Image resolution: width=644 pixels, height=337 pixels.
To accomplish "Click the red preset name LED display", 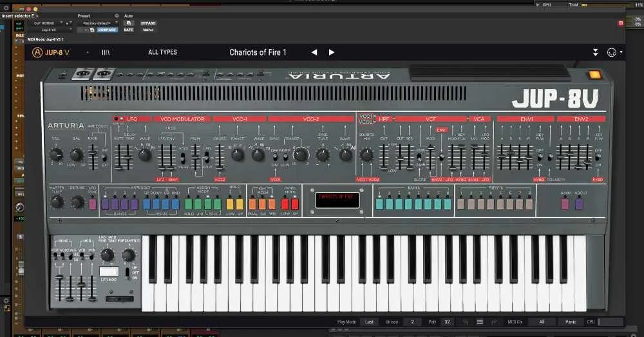I will coord(337,200).
